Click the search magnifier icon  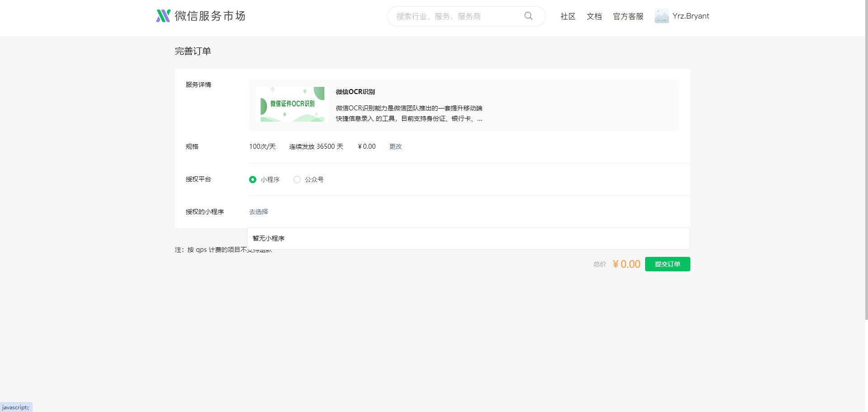pyautogui.click(x=528, y=16)
